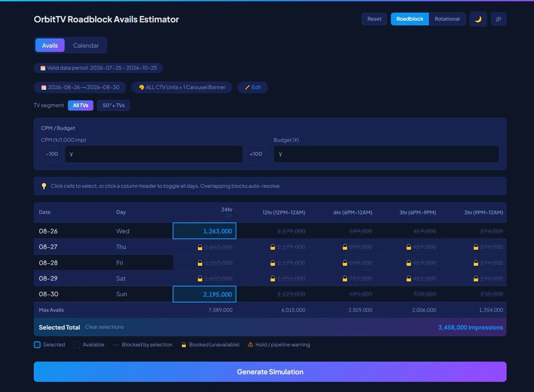The width and height of the screenshot is (534, 392).
Task: Select All TVs segment
Action: tap(81, 105)
